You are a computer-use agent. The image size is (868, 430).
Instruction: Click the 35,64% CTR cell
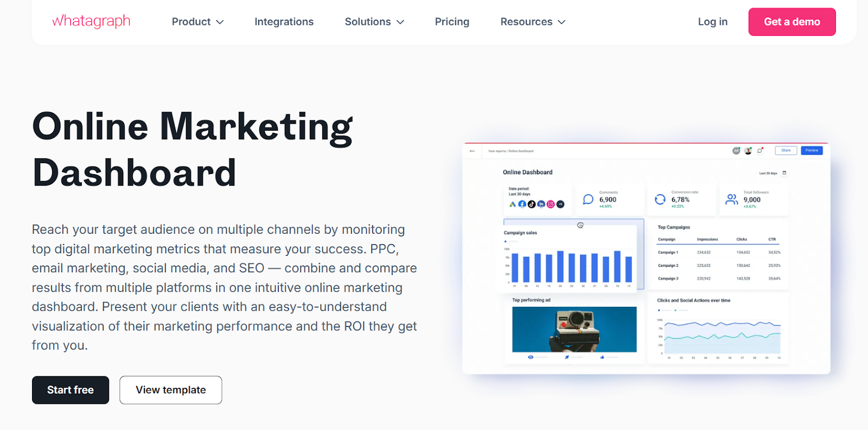coord(775,278)
